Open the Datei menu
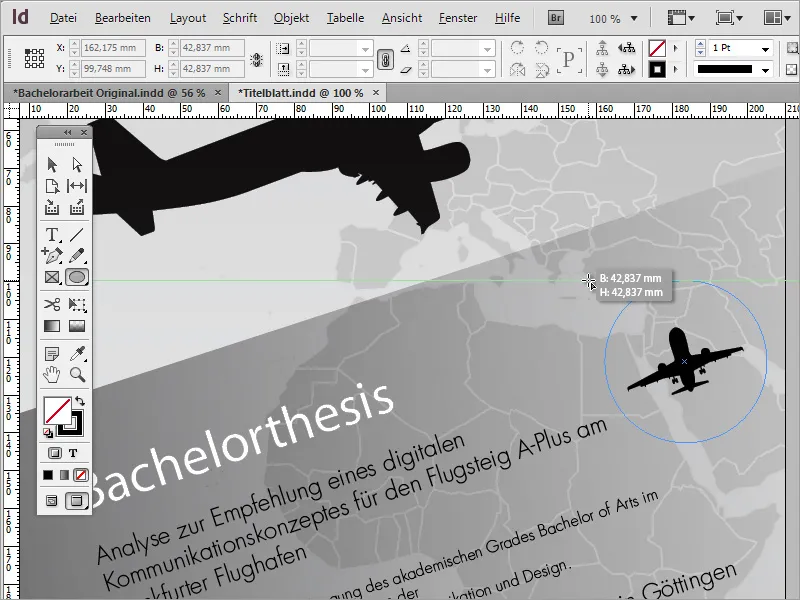Viewport: 800px width, 600px height. [x=63, y=18]
